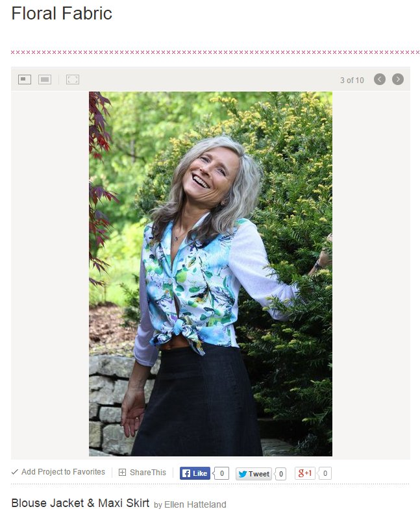Open author Ellen Hatteland's profile
The image size is (420, 520).
(x=195, y=504)
